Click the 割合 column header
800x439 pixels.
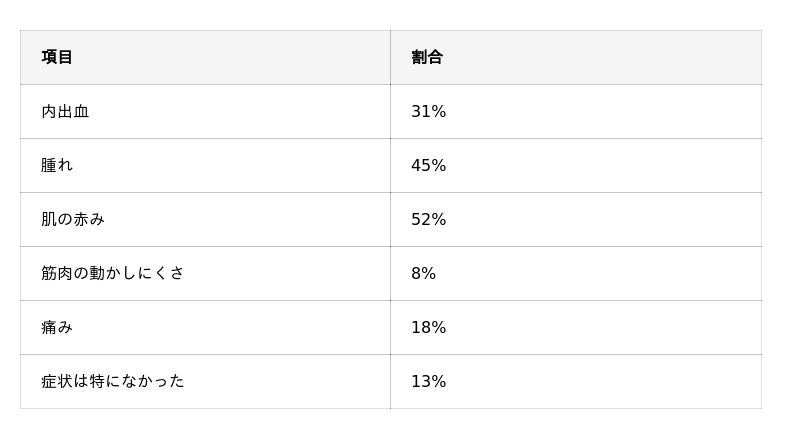[x=426, y=57]
